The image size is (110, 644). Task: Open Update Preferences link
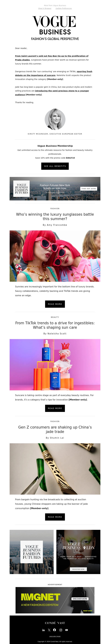64,8
